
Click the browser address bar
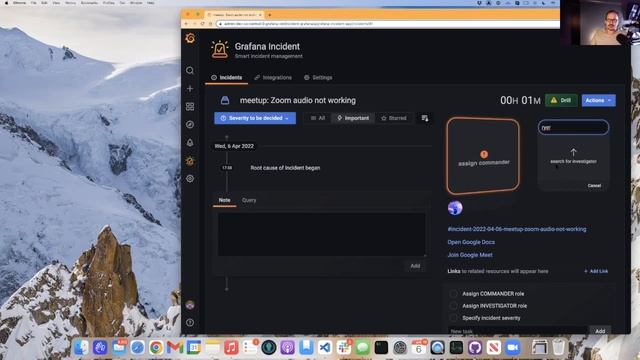point(387,24)
